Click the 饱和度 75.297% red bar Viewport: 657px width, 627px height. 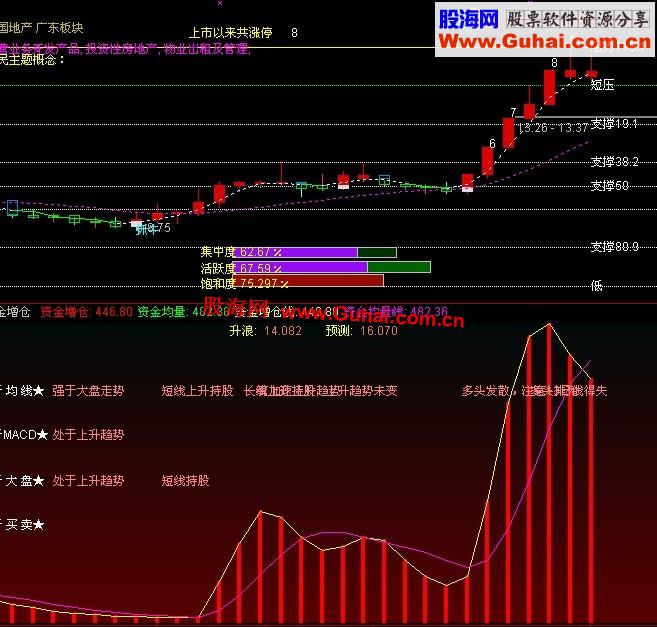(308, 281)
